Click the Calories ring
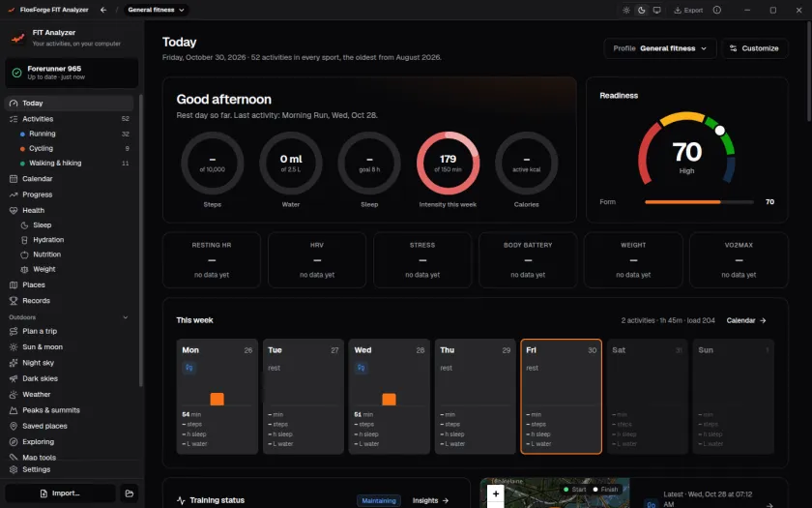 click(527, 163)
